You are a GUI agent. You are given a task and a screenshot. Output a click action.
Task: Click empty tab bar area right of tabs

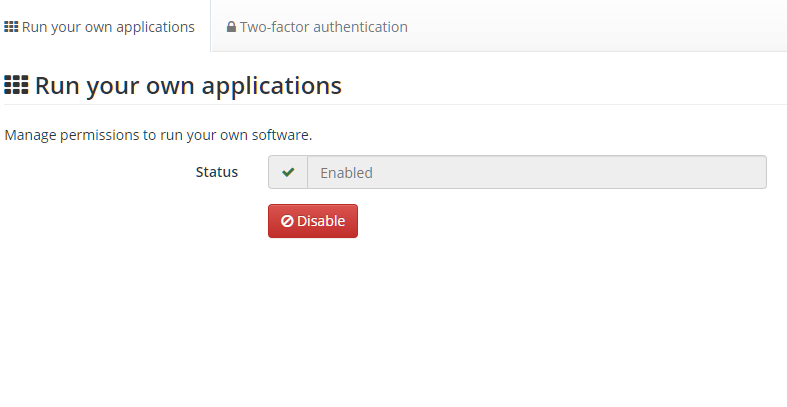(x=600, y=27)
